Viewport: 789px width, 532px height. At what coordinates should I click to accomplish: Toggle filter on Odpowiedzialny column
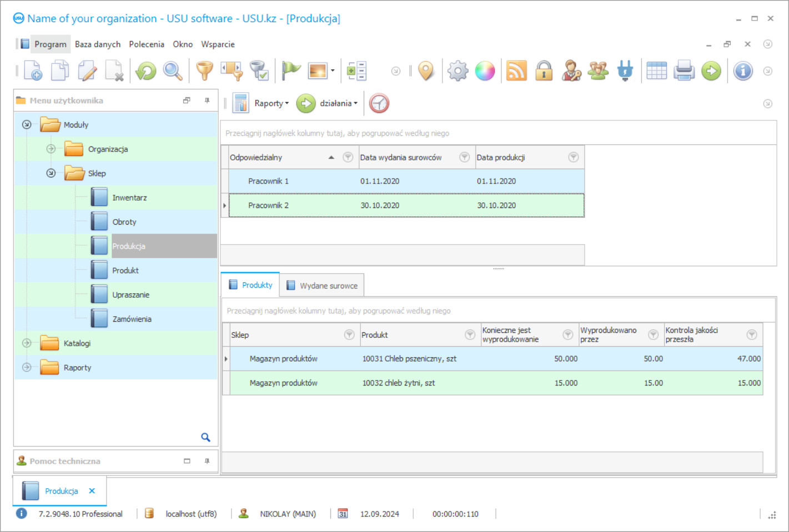point(348,158)
